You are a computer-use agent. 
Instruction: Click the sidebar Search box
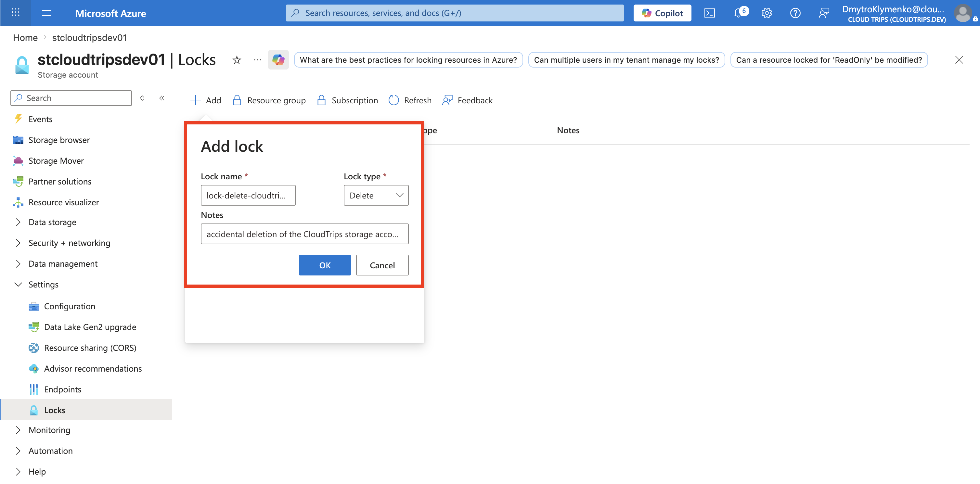pyautogui.click(x=71, y=98)
